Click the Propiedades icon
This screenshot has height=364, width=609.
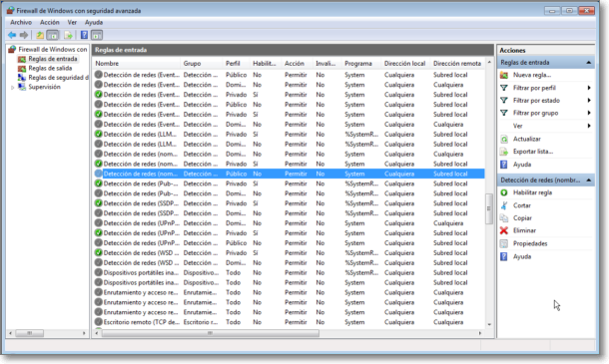point(504,243)
